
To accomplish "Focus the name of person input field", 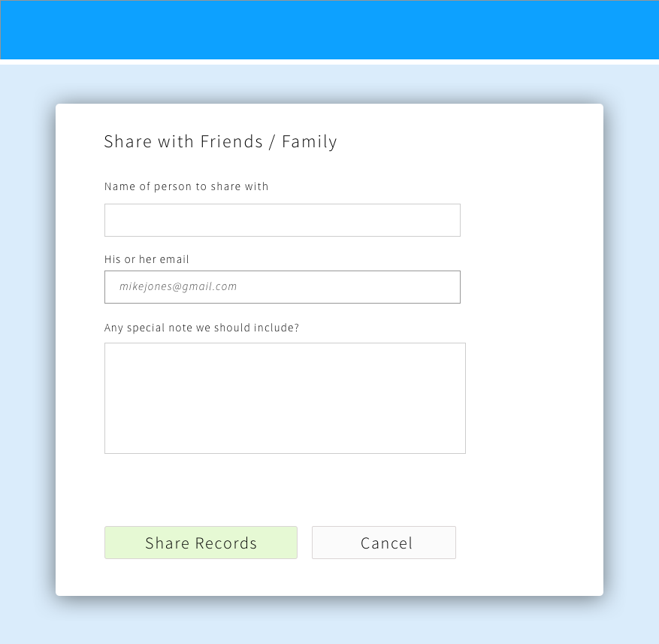I will point(283,220).
